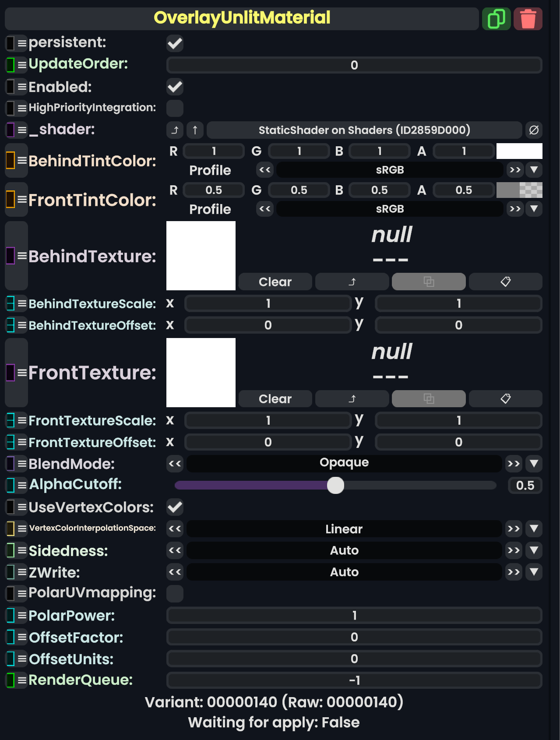Image resolution: width=560 pixels, height=740 pixels.
Task: Step ZWrite to the next value
Action: [514, 572]
